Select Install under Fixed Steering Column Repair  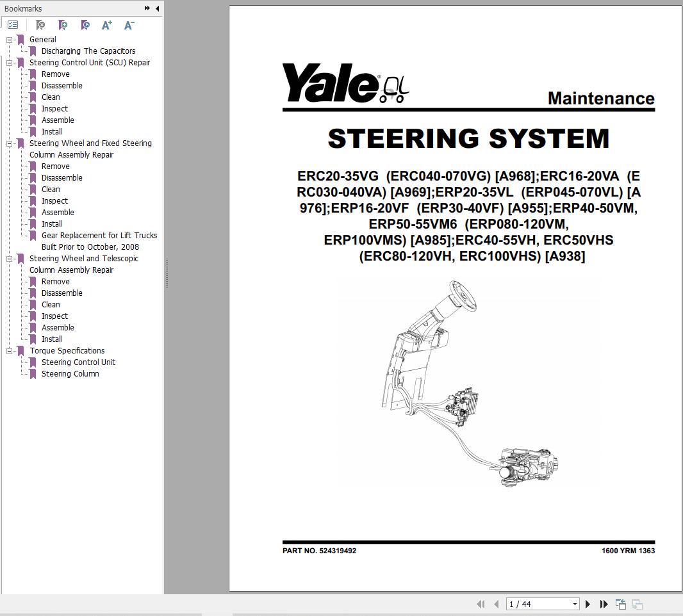click(51, 223)
